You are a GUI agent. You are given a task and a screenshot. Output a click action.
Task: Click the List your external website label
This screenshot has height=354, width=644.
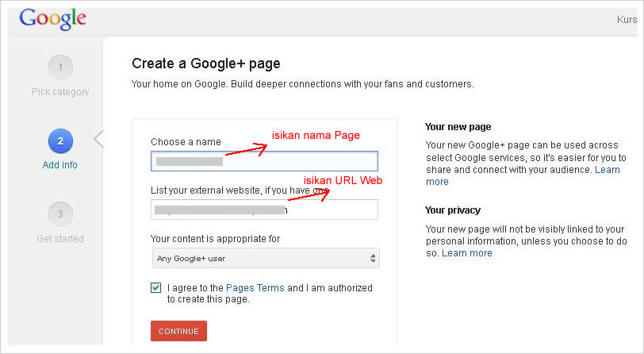(x=240, y=190)
